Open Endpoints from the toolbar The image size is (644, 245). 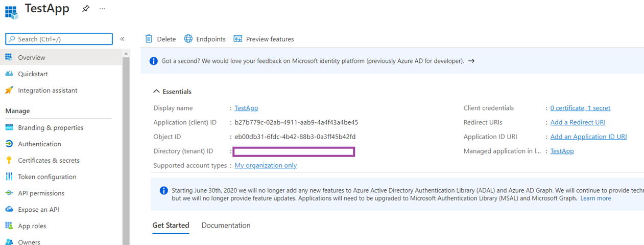(210, 39)
